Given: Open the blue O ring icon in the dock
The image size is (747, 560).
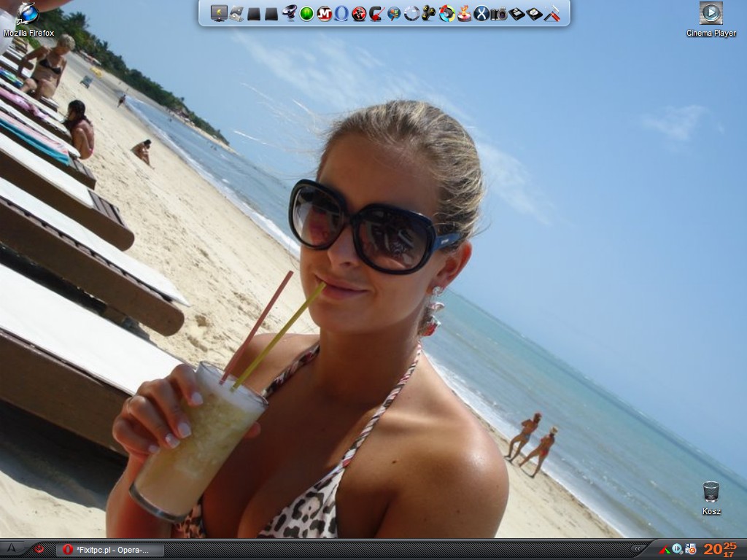Looking at the screenshot, I should 341,13.
